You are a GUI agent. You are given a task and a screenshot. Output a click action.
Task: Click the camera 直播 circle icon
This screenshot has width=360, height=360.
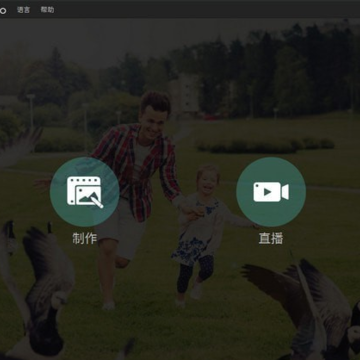(x=271, y=192)
